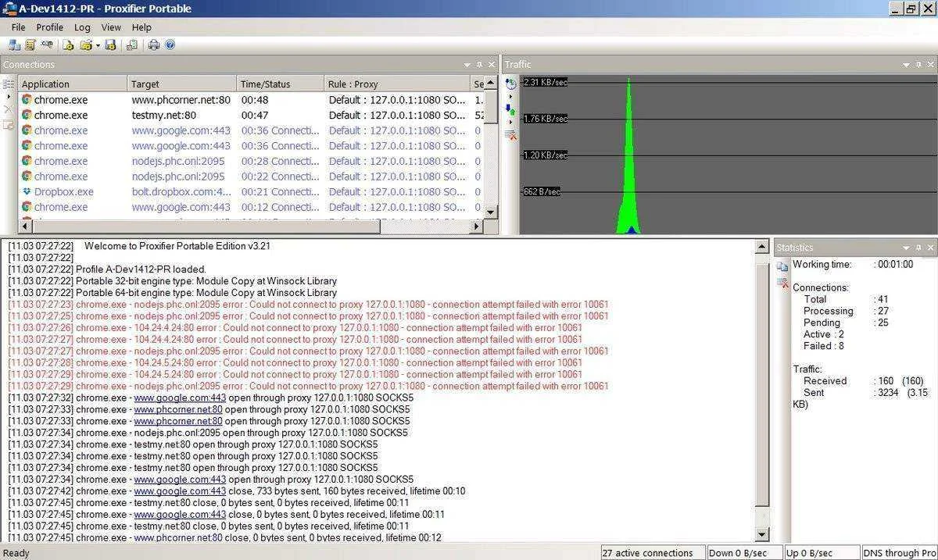
Task: Open the Log menu
Action: [82, 27]
